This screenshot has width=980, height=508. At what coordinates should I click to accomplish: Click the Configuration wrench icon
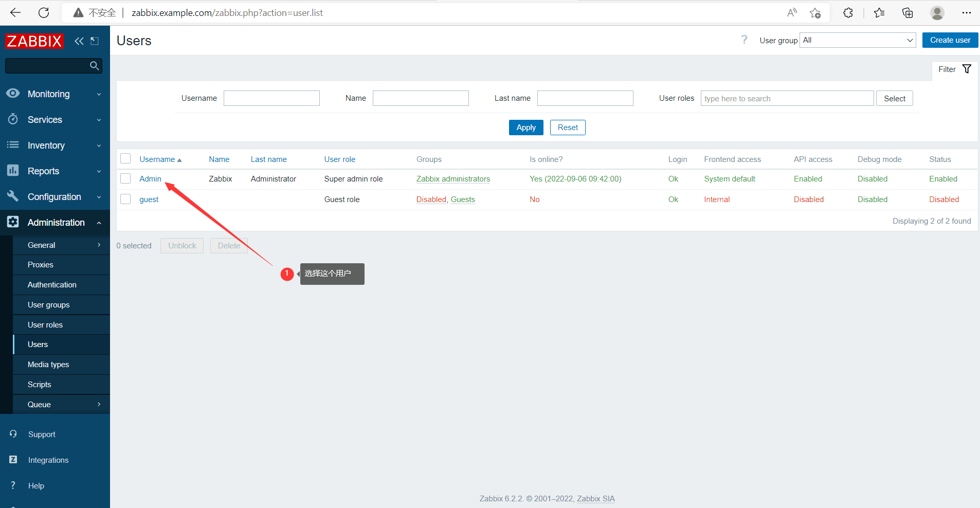(13, 196)
